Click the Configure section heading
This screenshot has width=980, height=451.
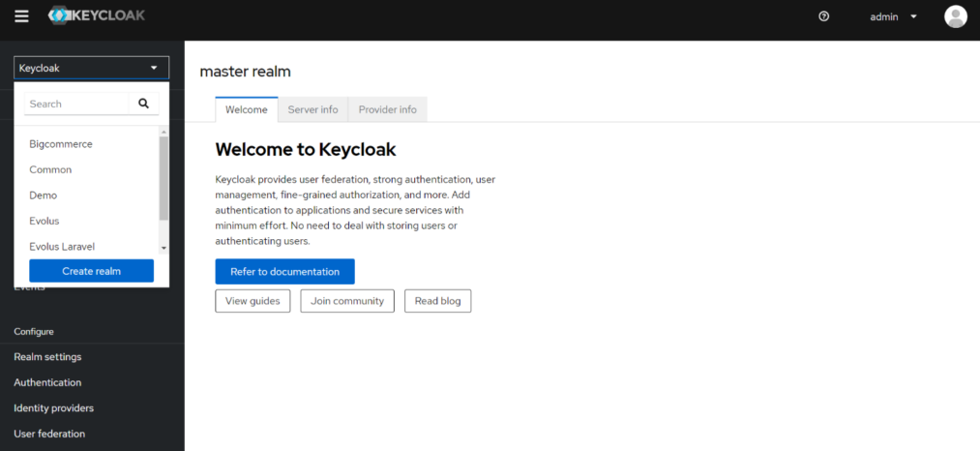coord(34,332)
